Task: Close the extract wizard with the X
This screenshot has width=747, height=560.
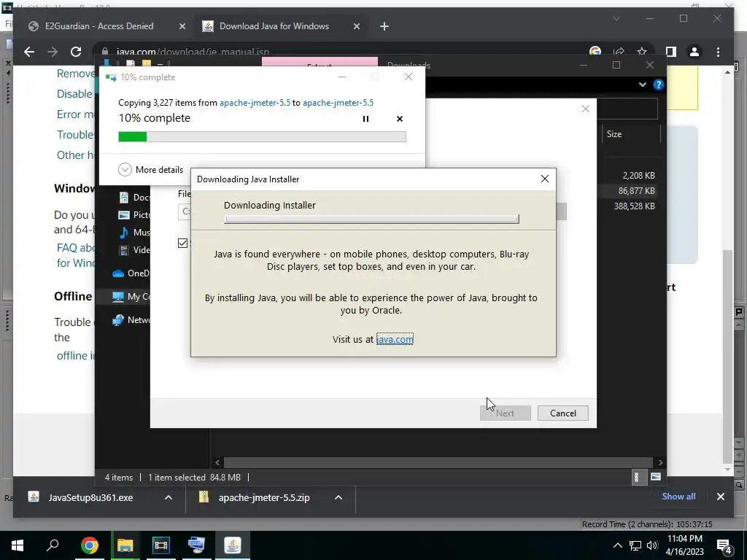Action: [x=586, y=109]
